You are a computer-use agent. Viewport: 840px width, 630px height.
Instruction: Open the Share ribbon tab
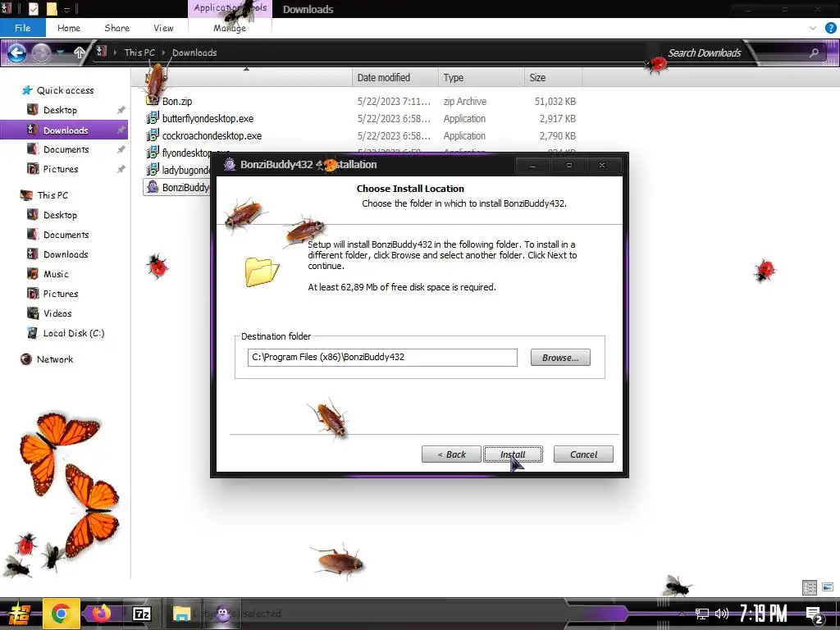point(116,28)
